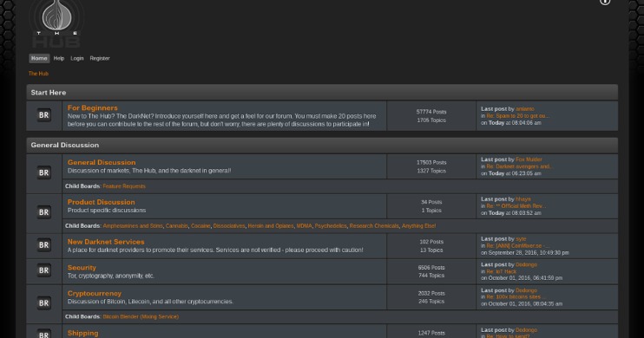Open 'Re: ** Official Meth Rev...' post

tap(516, 206)
